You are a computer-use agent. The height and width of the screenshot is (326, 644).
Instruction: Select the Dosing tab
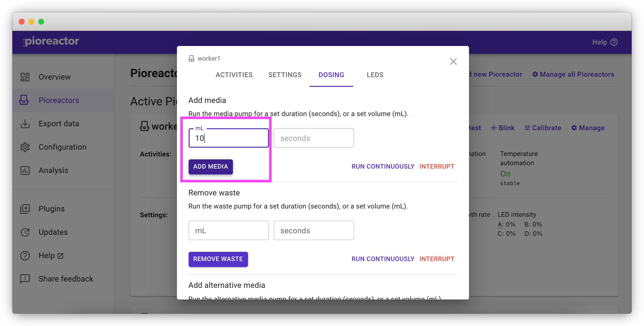click(x=331, y=75)
